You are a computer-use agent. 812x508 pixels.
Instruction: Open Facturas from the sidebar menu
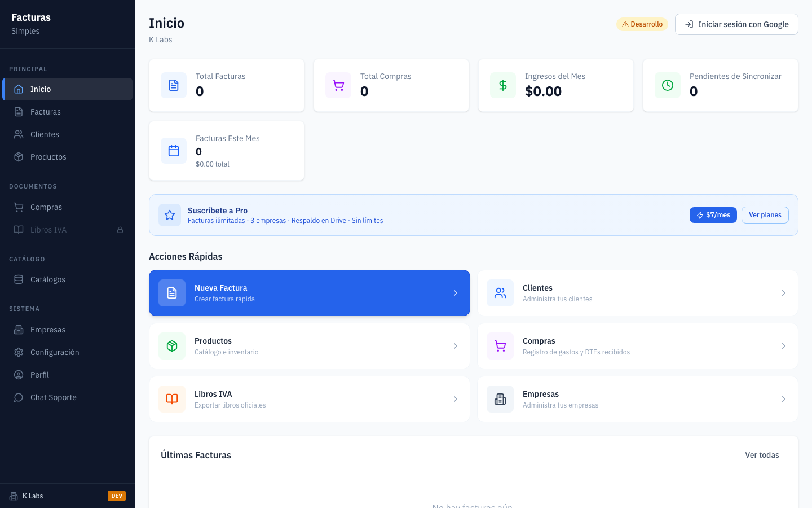click(x=68, y=112)
